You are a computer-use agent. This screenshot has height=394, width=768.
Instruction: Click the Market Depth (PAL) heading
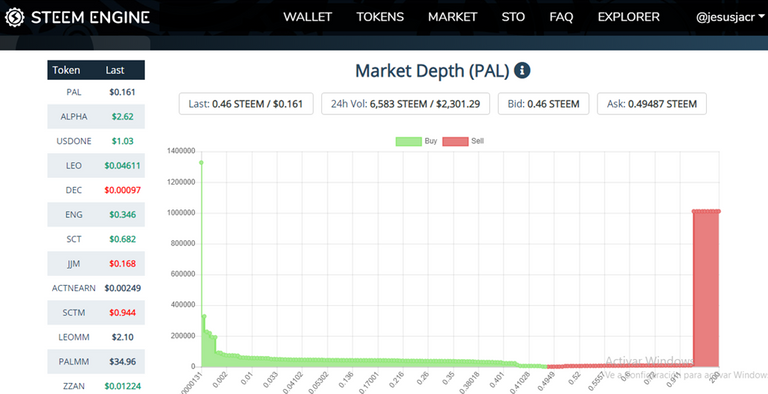tap(432, 71)
